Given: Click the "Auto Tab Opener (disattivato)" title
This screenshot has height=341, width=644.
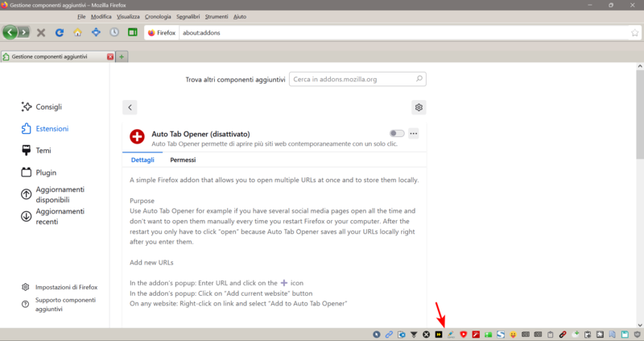Looking at the screenshot, I should coord(200,134).
